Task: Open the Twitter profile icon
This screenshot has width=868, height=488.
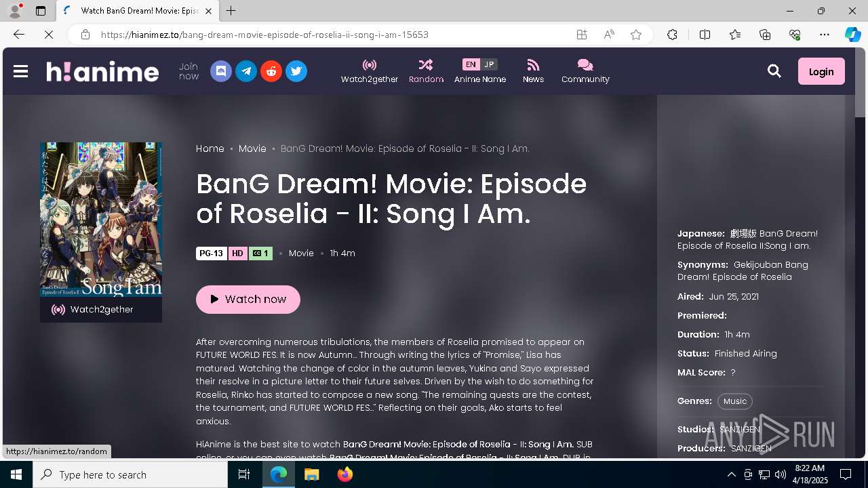Action: point(296,71)
